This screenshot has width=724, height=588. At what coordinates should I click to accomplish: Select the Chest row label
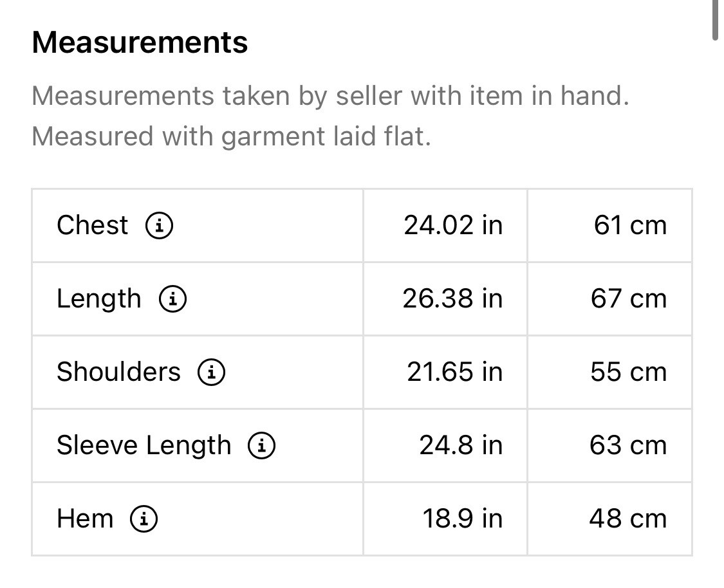coord(92,225)
